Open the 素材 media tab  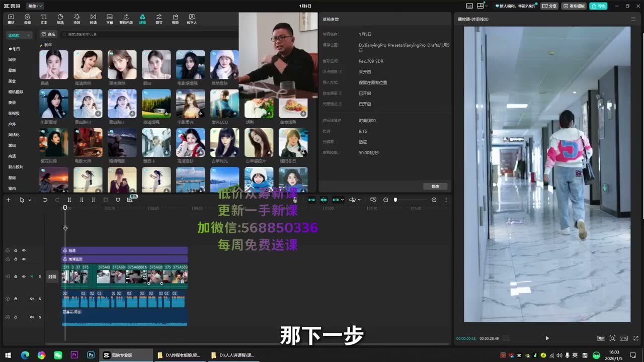(x=11, y=19)
